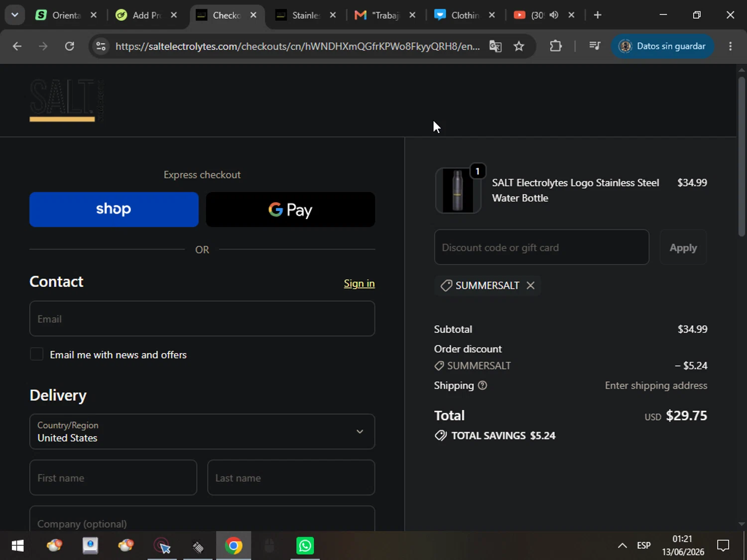This screenshot has height=560, width=747.
Task: Bookmark this page with the star icon
Action: pyautogui.click(x=519, y=46)
